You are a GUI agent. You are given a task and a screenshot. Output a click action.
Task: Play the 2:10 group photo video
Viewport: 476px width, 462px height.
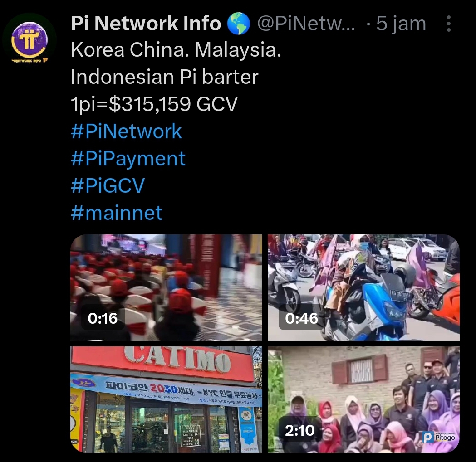coord(363,399)
